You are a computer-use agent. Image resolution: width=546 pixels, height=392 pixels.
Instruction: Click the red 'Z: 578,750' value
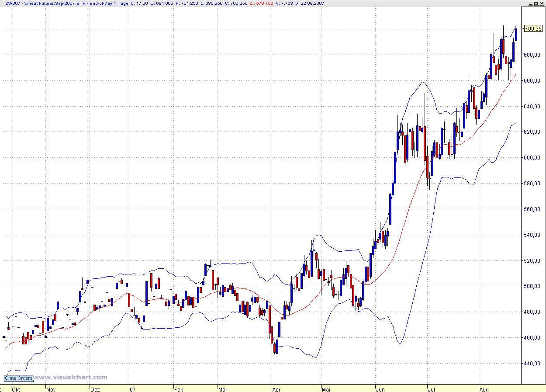pyautogui.click(x=262, y=3)
